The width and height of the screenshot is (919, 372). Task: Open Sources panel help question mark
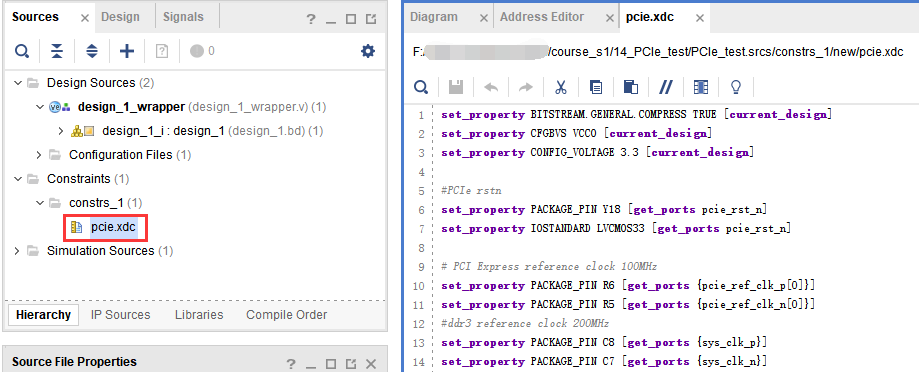coord(311,20)
